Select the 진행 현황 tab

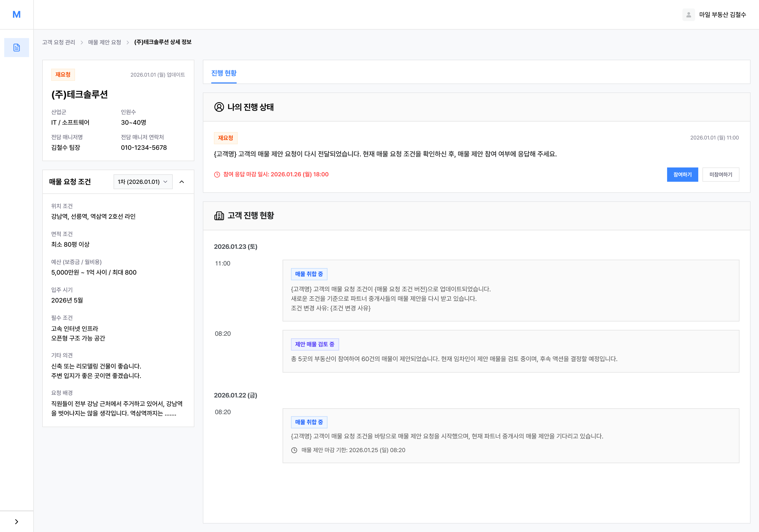pyautogui.click(x=224, y=73)
